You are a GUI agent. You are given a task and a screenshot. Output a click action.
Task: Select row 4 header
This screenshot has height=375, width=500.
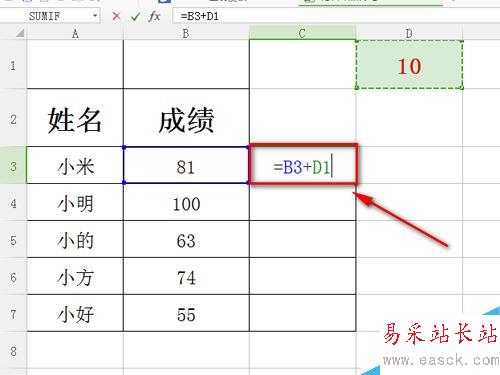13,202
